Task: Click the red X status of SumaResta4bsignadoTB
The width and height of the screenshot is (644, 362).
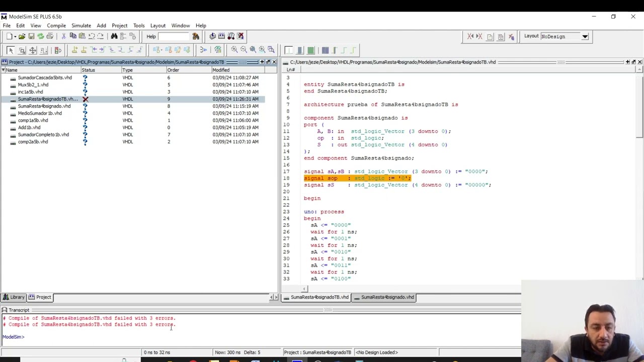Action: point(86,99)
